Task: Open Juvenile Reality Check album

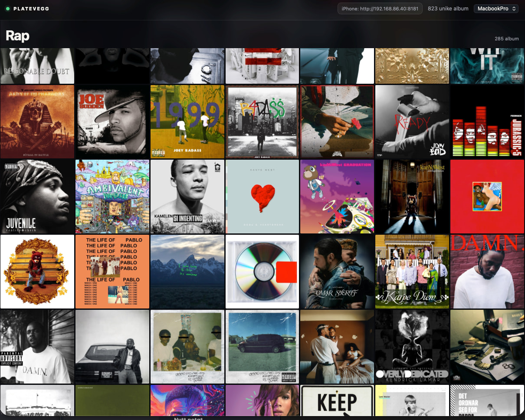Action: 37,197
